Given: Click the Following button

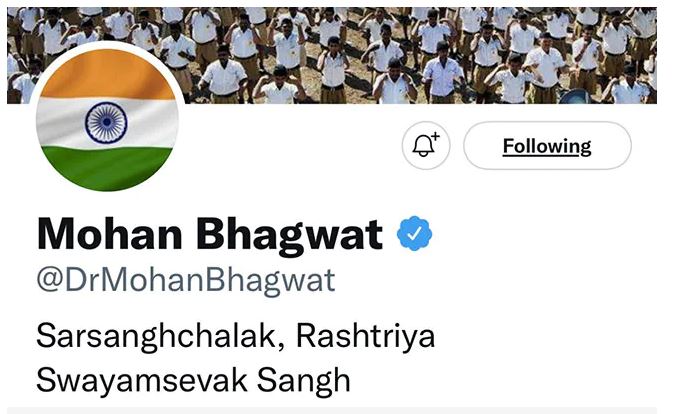Looking at the screenshot, I should pos(547,145).
